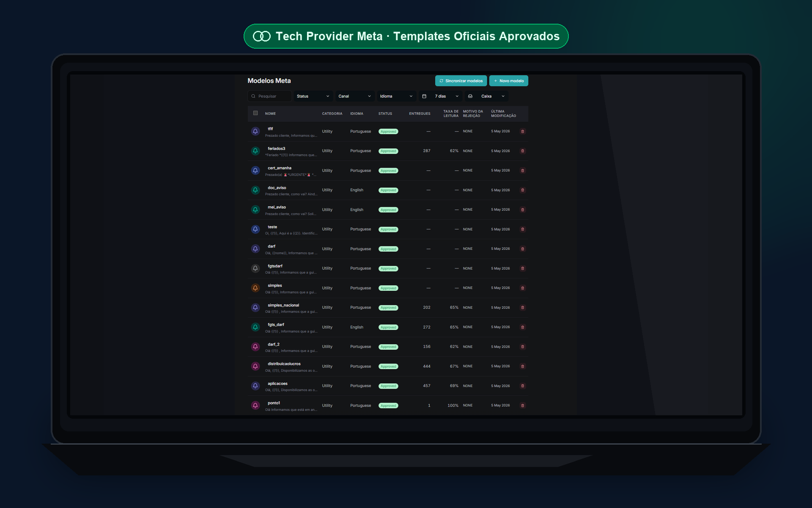This screenshot has width=812, height=508.
Task: Delete the mei_aviso template via trash icon
Action: click(x=523, y=210)
